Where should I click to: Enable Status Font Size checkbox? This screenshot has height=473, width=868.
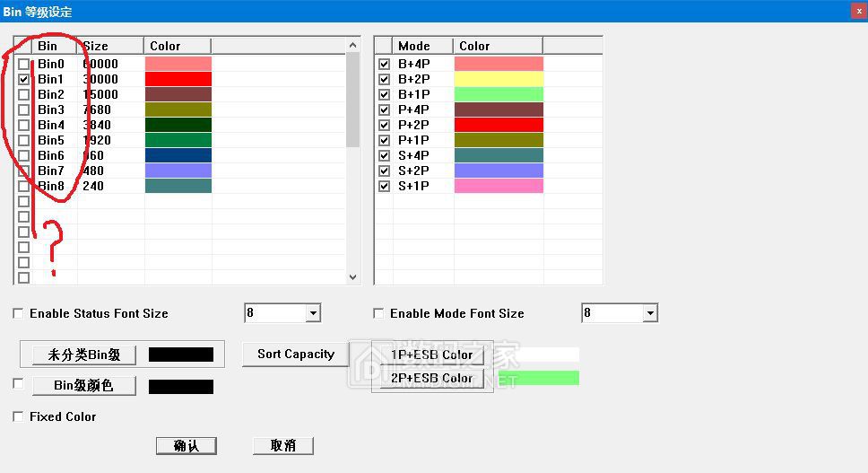(18, 313)
